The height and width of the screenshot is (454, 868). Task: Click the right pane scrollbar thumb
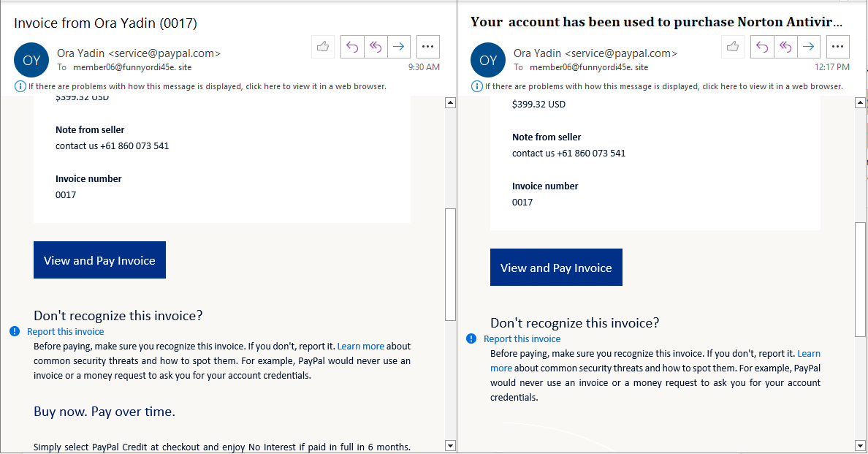pyautogui.click(x=860, y=279)
